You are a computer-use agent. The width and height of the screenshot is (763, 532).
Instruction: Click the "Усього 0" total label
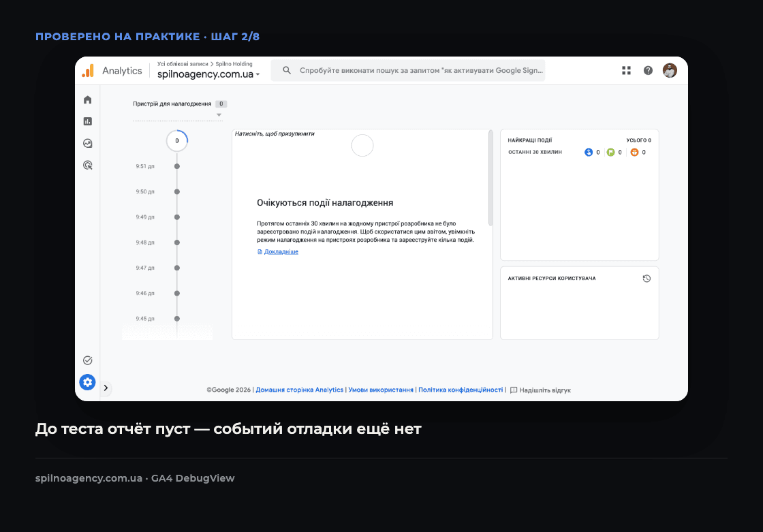click(x=638, y=140)
